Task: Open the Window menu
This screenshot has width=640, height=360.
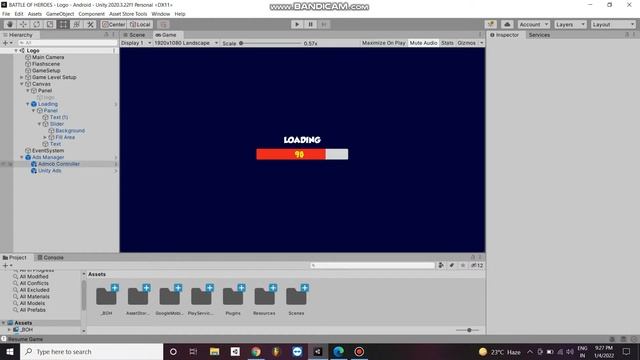Action: pos(160,14)
